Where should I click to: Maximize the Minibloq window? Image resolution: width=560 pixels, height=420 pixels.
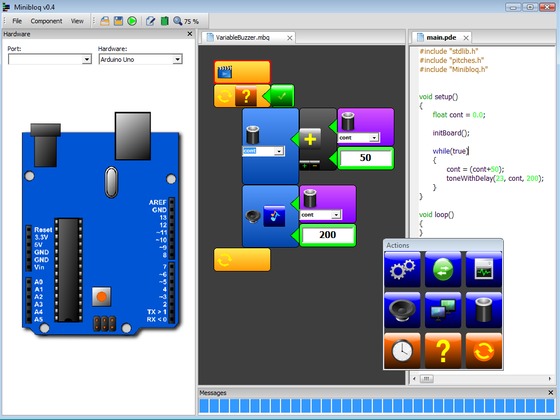coord(530,7)
